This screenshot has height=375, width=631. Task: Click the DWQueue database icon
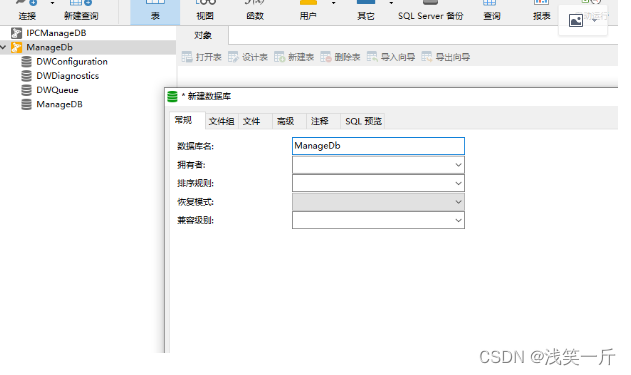click(27, 90)
